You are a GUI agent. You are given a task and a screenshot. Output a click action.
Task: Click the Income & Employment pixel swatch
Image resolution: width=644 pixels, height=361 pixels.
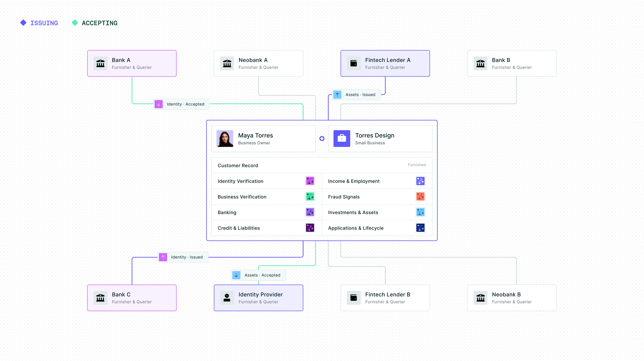pos(420,181)
